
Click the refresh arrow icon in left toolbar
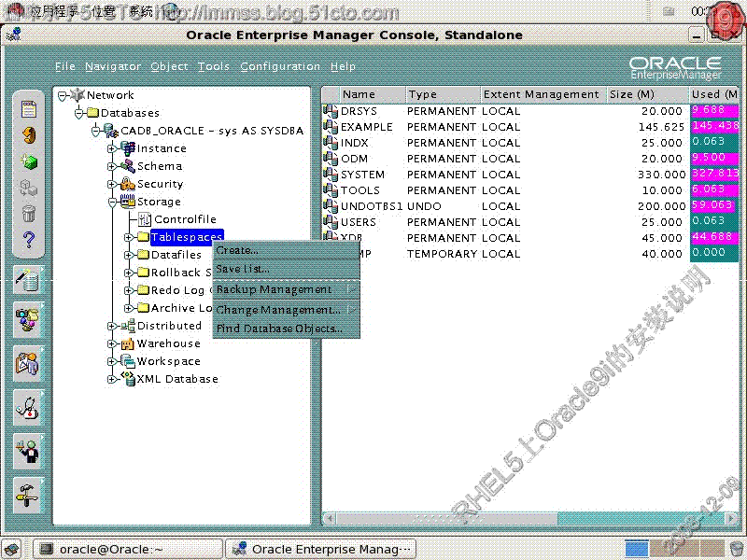29,135
